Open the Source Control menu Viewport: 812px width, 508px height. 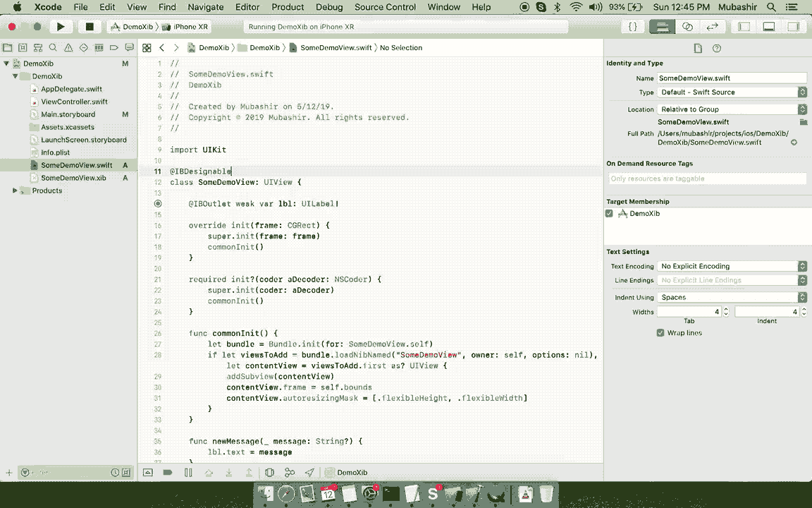(384, 8)
